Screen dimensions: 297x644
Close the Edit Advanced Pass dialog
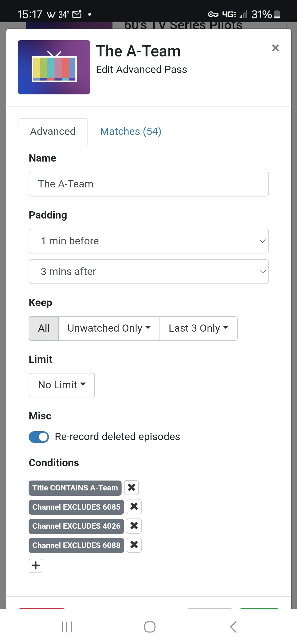pyautogui.click(x=275, y=48)
